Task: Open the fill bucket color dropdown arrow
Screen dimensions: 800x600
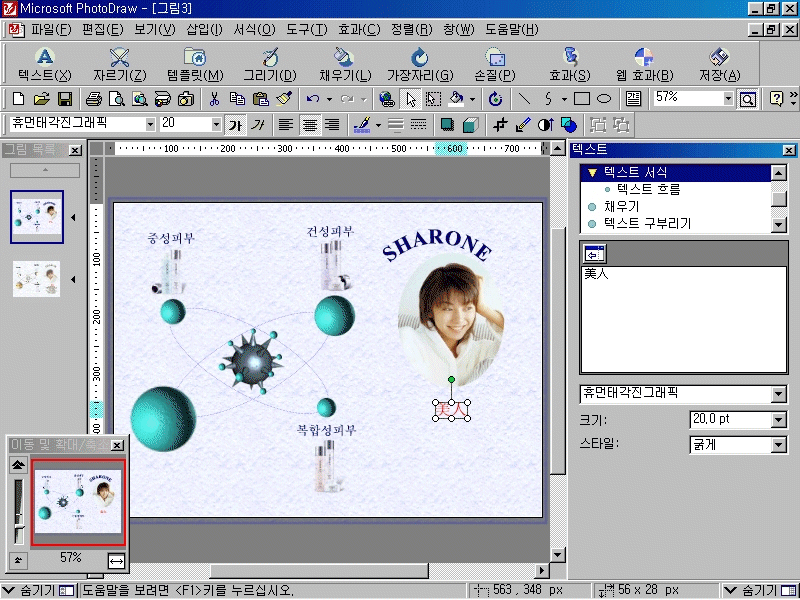Action: (x=472, y=98)
